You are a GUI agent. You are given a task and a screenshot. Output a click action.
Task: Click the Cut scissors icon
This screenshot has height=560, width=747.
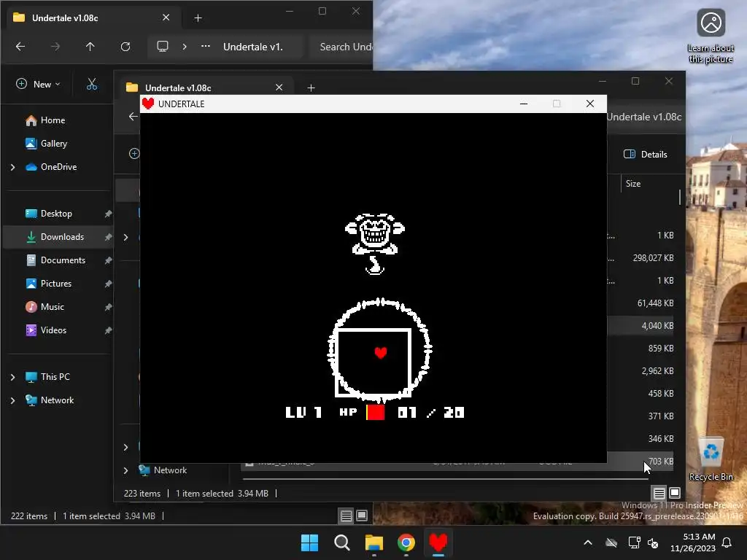[x=92, y=85]
